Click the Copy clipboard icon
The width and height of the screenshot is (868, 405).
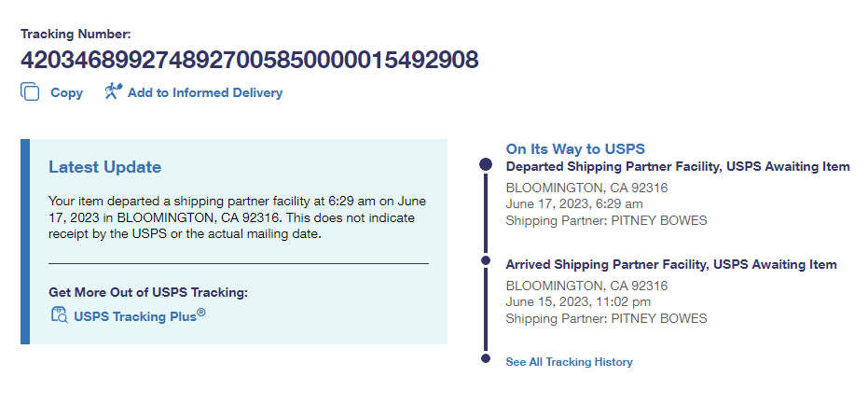click(x=31, y=91)
